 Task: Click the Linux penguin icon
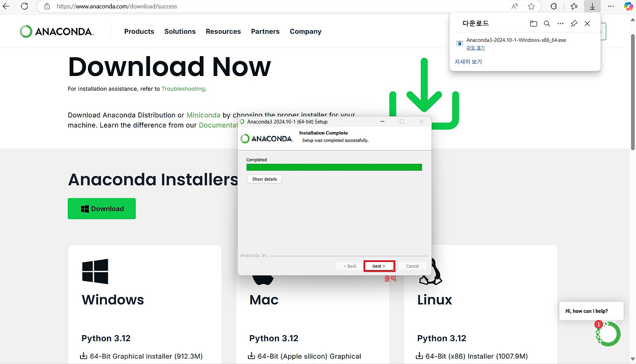point(430,271)
